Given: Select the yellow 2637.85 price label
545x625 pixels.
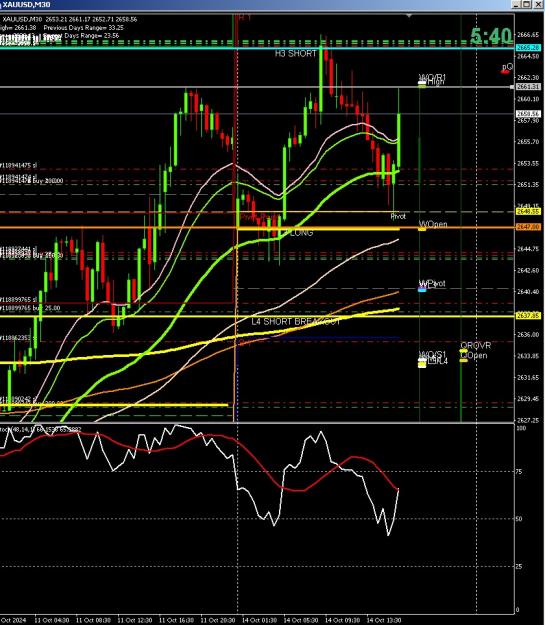Looking at the screenshot, I should (528, 316).
